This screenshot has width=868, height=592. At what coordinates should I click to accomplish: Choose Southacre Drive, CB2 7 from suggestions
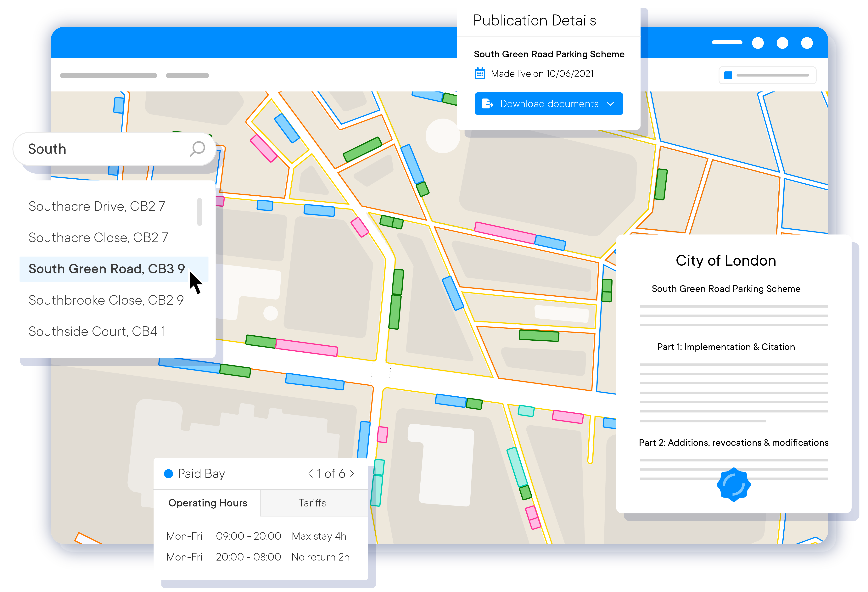pos(97,206)
